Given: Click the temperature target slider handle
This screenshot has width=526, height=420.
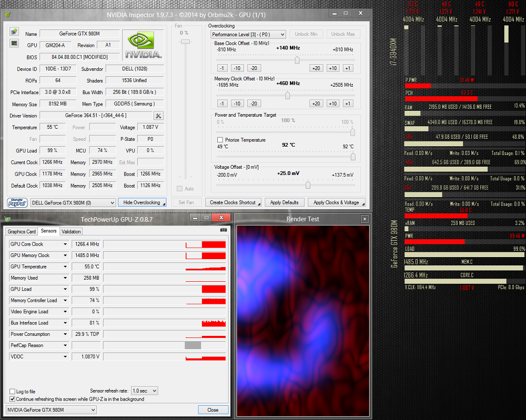Looking at the screenshot, I should coord(353,157).
